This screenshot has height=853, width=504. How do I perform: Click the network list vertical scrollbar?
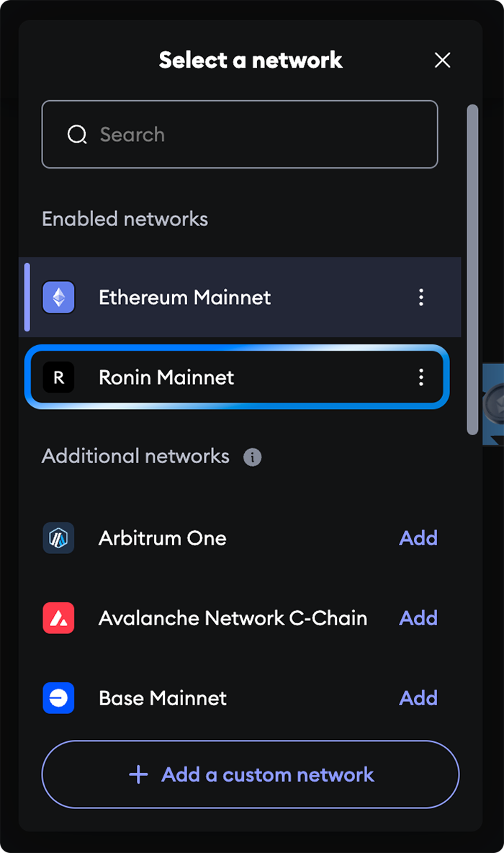(x=472, y=270)
